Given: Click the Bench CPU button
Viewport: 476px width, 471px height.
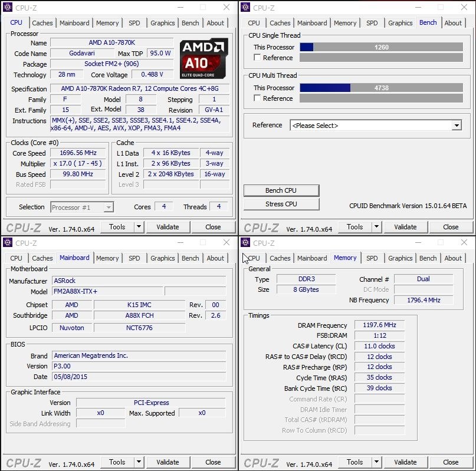Looking at the screenshot, I should tap(281, 190).
